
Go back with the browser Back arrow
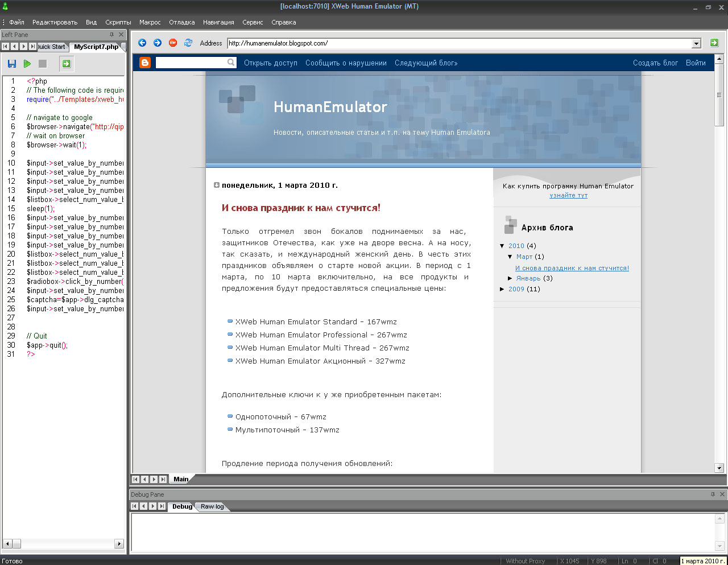tap(142, 43)
